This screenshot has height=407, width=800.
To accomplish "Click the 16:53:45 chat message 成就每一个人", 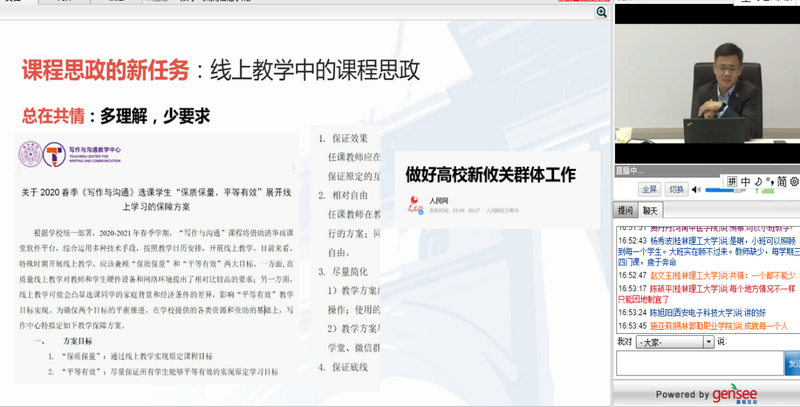I will [703, 326].
